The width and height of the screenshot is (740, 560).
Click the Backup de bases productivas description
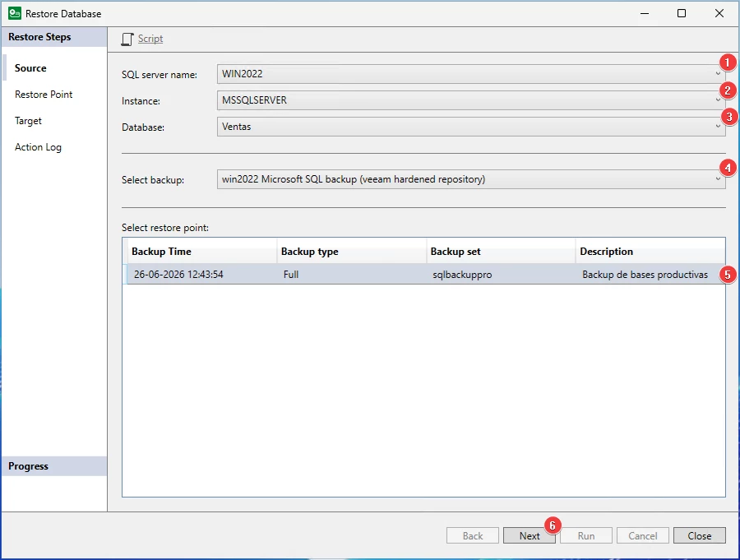coord(645,275)
